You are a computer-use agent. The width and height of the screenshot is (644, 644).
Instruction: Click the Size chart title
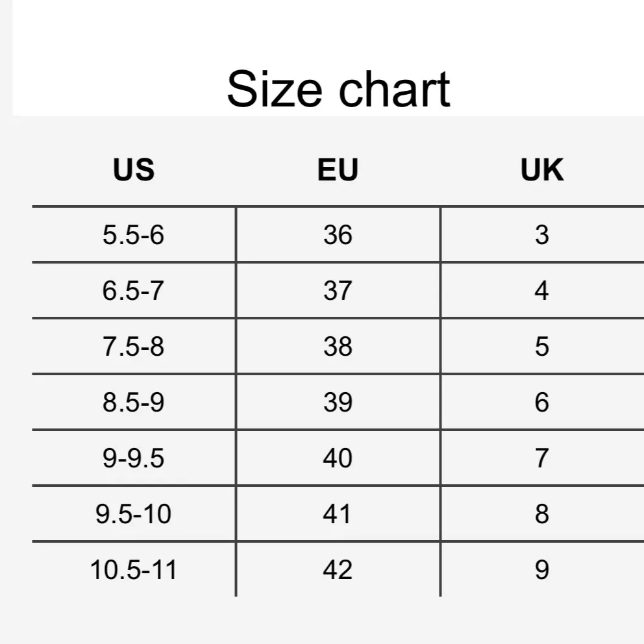pyautogui.click(x=338, y=90)
